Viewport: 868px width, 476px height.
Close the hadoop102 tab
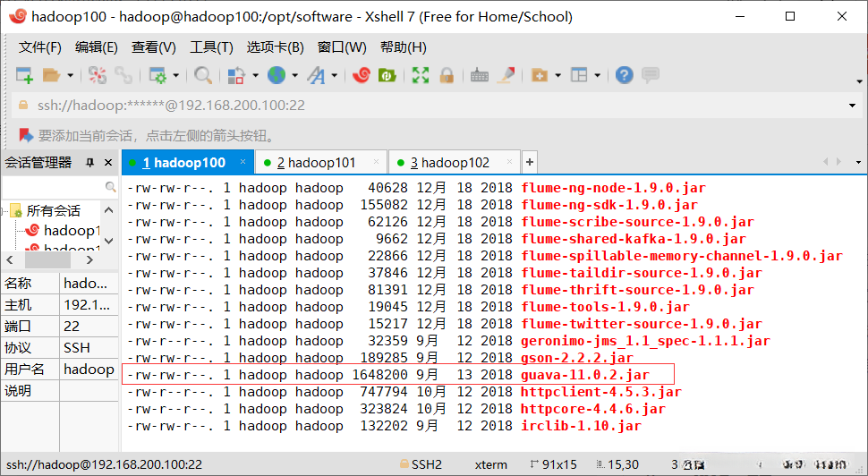510,162
